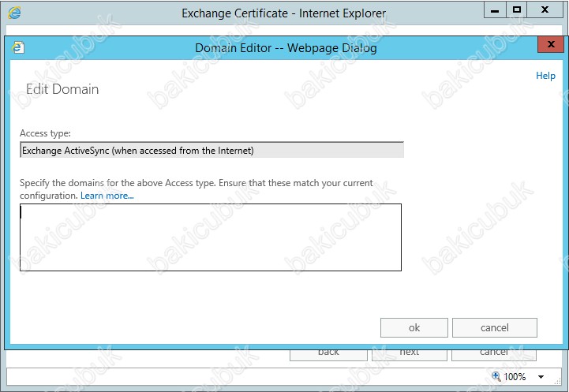Open the zoom level dropdown arrow
569x392 pixels.
541,377
